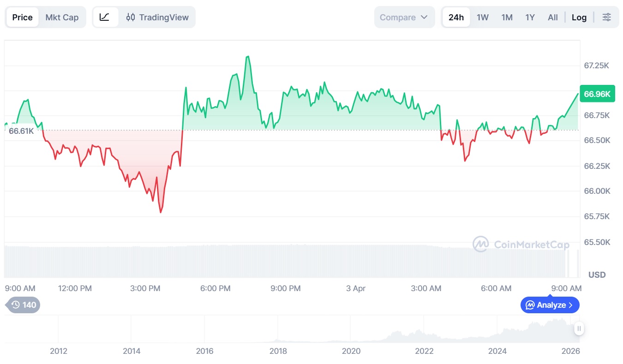Viewport: 623px width, 364px height.
Task: Switch to TradingView candlestick chart
Action: 157,18
